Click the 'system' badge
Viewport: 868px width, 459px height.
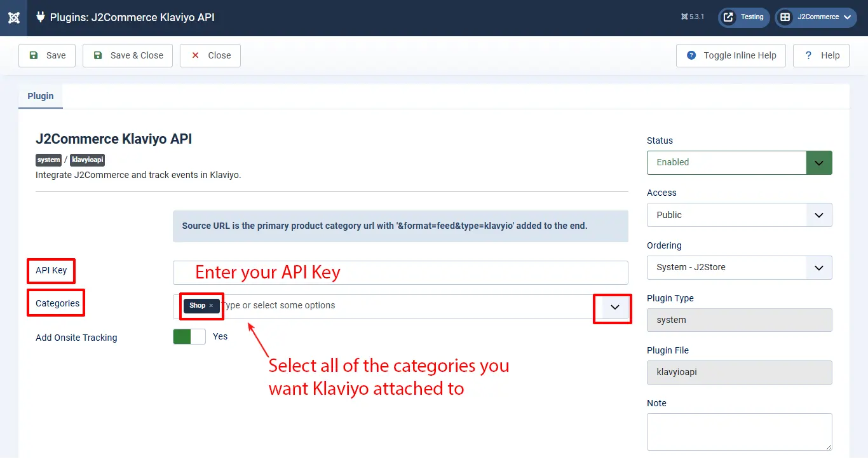pos(49,160)
